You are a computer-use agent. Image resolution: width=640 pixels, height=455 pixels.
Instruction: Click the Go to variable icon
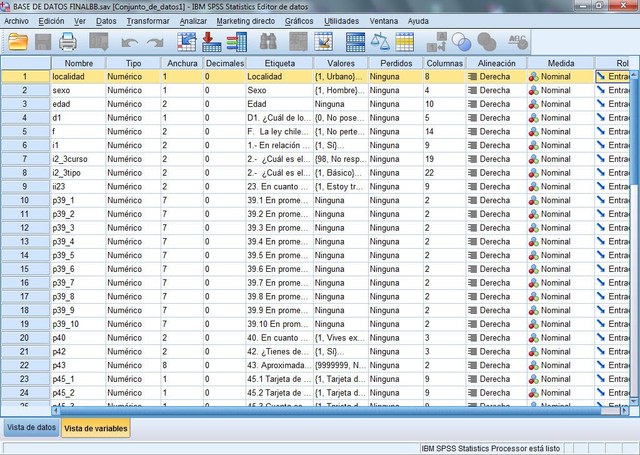click(211, 42)
